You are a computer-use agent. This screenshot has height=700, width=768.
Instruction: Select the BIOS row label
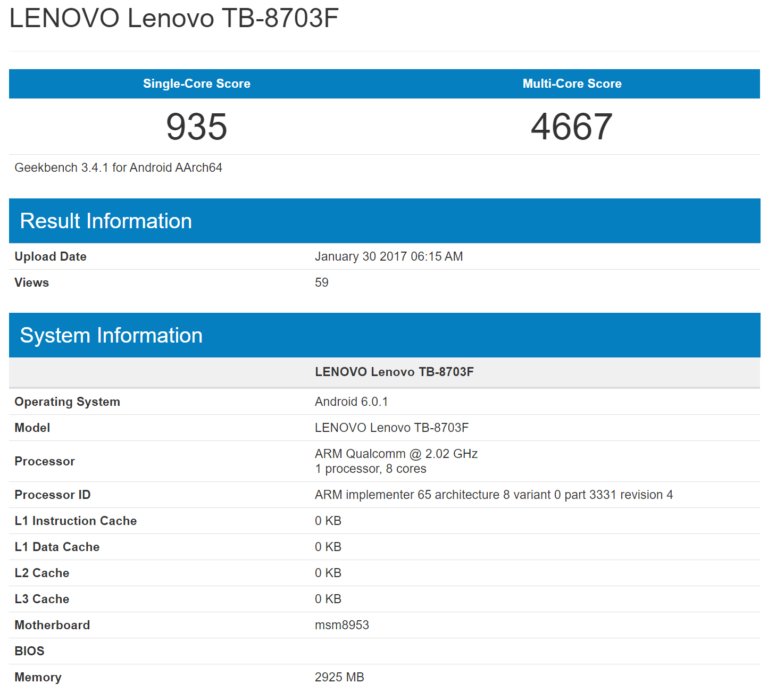[x=30, y=651]
